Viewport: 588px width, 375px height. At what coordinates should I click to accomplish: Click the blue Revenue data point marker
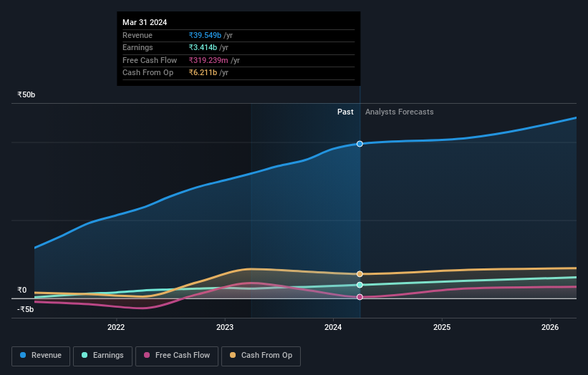pos(360,144)
